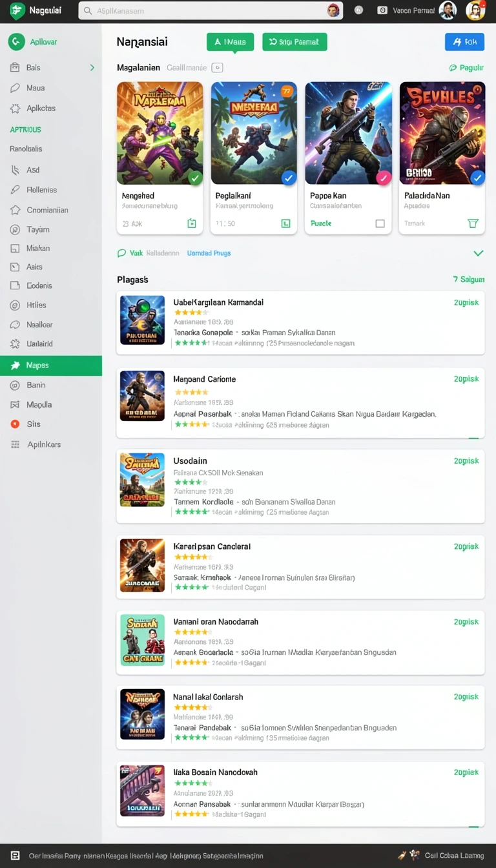Click the star rating of Usodaiin
The height and width of the screenshot is (868, 496).
[191, 482]
